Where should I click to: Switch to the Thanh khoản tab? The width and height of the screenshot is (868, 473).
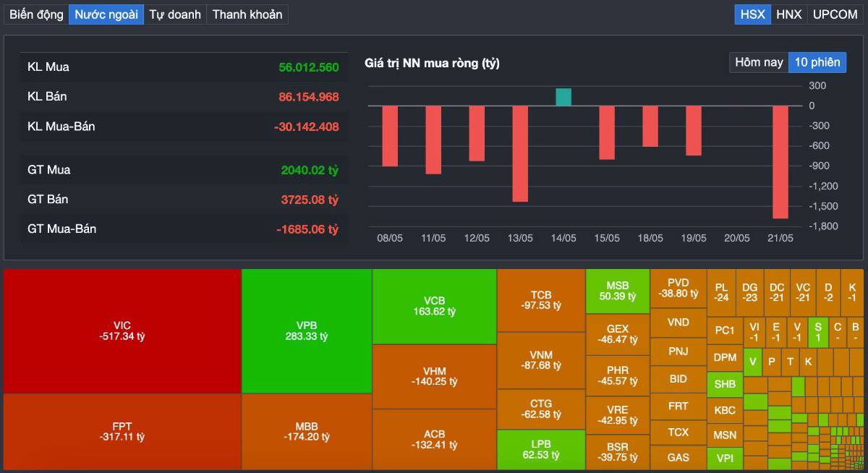(x=247, y=14)
